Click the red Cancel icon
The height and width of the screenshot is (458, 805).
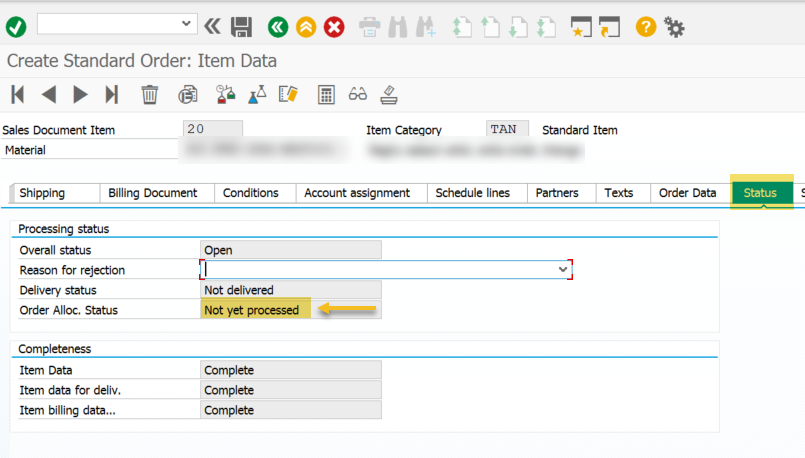click(x=334, y=26)
